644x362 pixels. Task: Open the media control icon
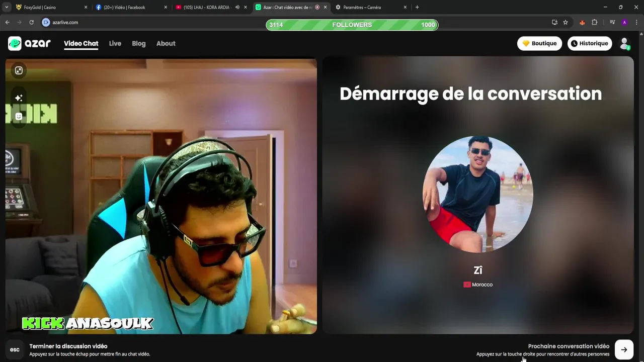[x=612, y=22]
